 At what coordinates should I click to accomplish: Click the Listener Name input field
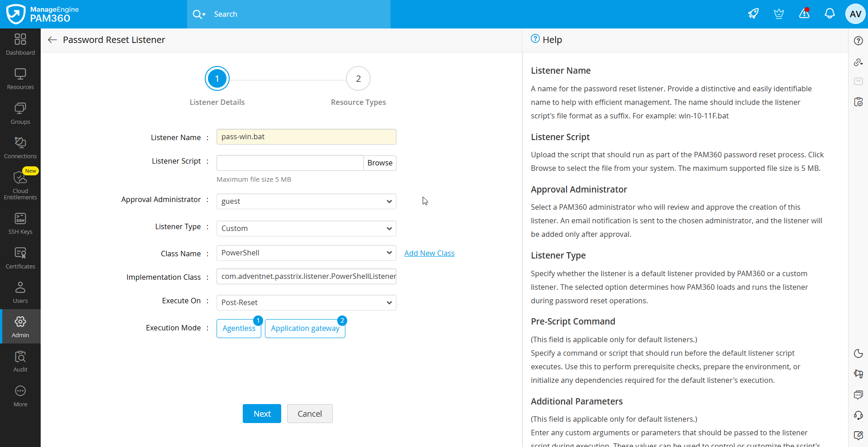pos(307,136)
